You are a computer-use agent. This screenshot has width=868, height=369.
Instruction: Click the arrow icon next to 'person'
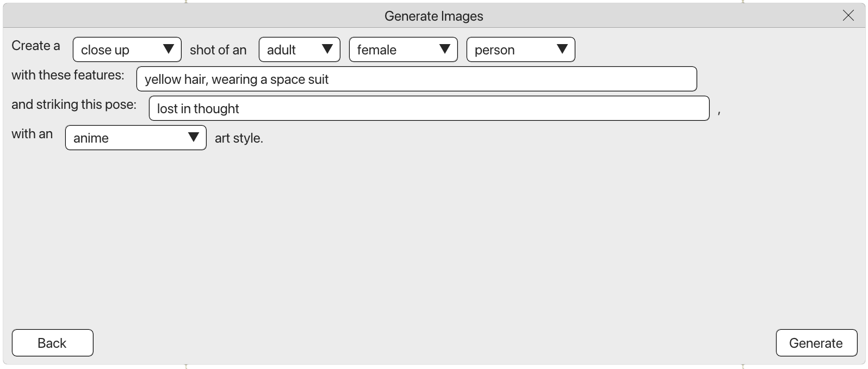[x=562, y=49]
